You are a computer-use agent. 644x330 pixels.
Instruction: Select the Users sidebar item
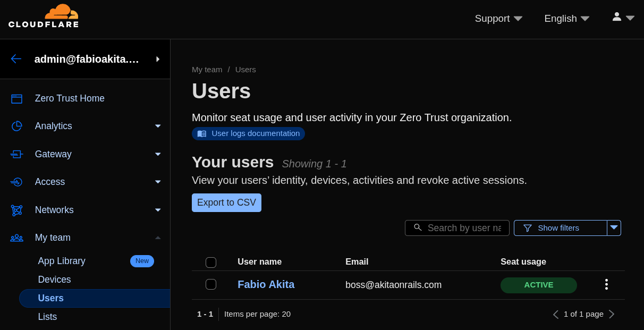(95, 298)
